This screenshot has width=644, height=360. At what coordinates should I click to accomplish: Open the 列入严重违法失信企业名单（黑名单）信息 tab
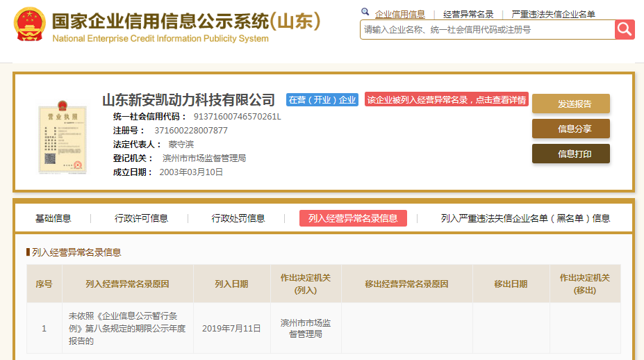click(525, 218)
